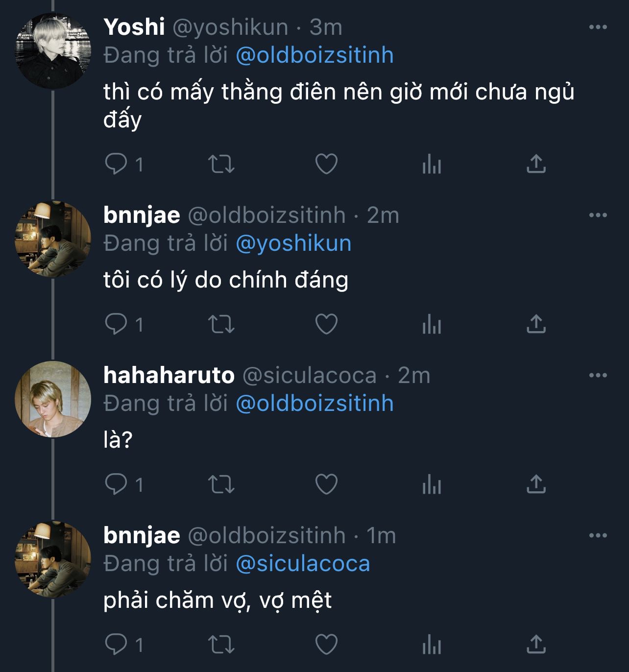The height and width of the screenshot is (672, 629).
Task: Like hahaharuto's "là?" tweet
Action: click(x=326, y=484)
